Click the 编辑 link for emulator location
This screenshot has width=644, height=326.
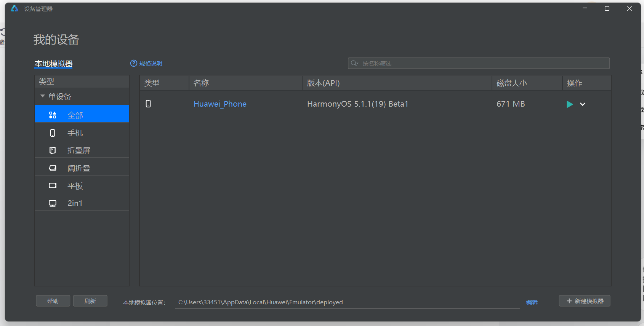pyautogui.click(x=532, y=302)
